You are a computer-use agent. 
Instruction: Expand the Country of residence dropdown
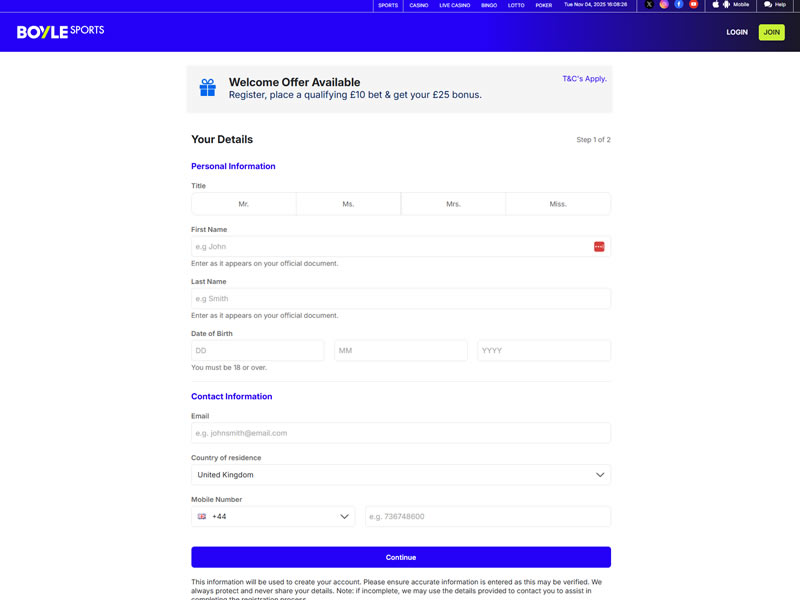(x=400, y=475)
